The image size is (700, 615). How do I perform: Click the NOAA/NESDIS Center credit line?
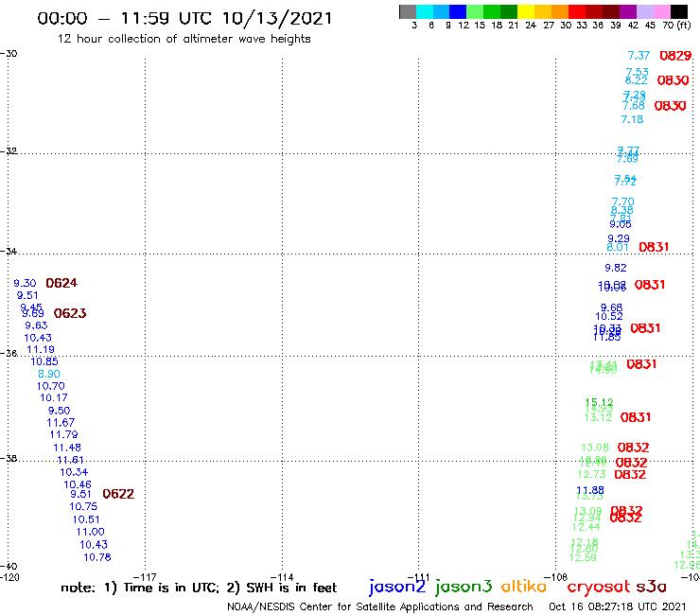[380, 607]
